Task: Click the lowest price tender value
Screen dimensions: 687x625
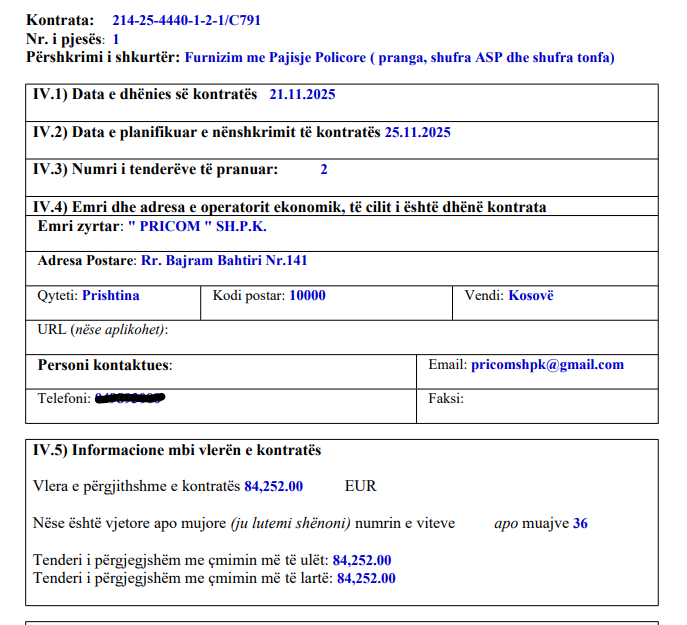Action: (361, 560)
